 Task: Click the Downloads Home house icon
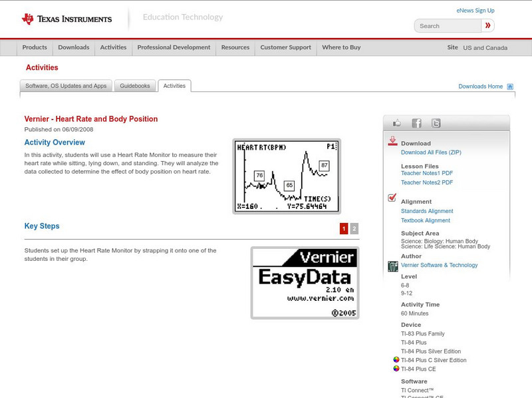tap(510, 87)
